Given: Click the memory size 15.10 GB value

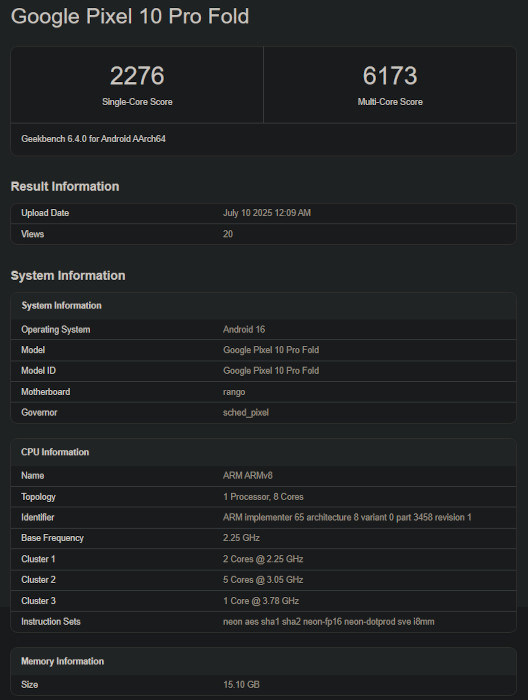Looking at the screenshot, I should [241, 684].
